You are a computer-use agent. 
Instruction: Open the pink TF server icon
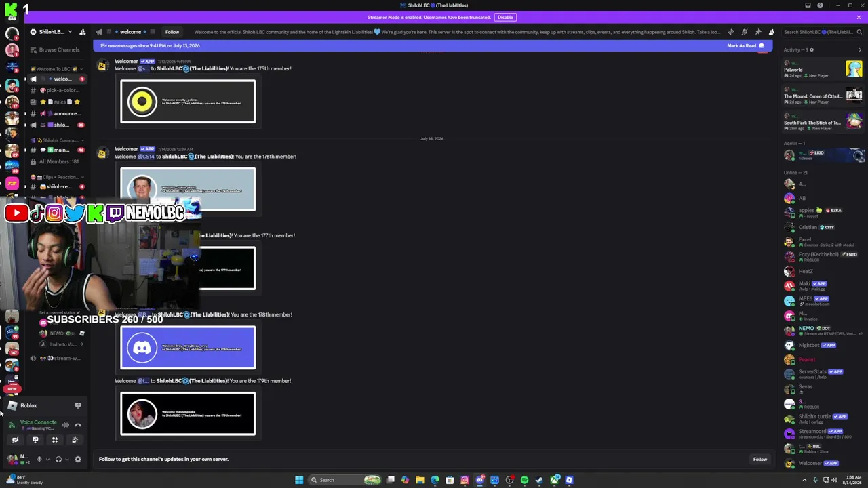tap(12, 183)
